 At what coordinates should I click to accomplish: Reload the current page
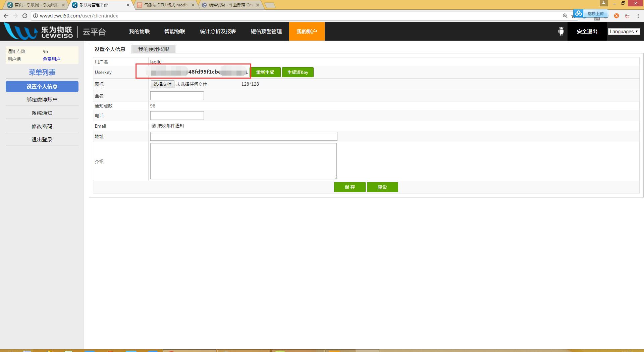[25, 16]
